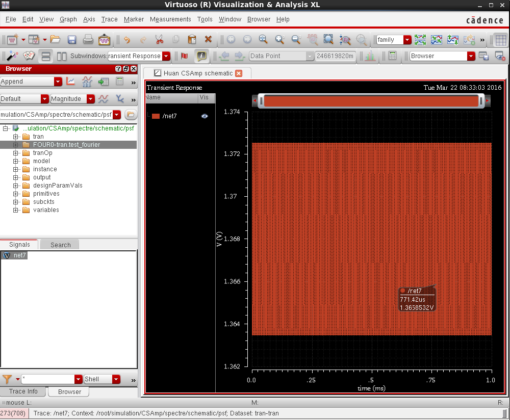Image resolution: width=510 pixels, height=420 pixels.
Task: Click the red horizontal zoom slider bar
Action: pyautogui.click(x=371, y=101)
